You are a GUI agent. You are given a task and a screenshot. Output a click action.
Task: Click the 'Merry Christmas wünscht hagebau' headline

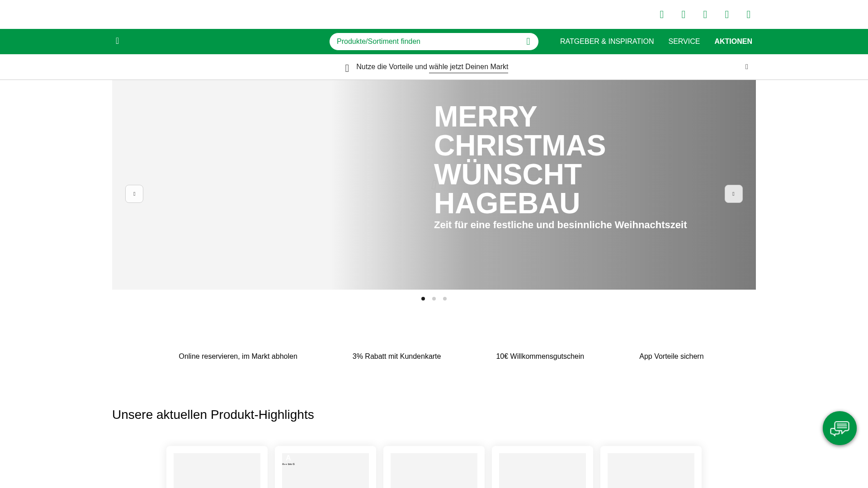520,160
